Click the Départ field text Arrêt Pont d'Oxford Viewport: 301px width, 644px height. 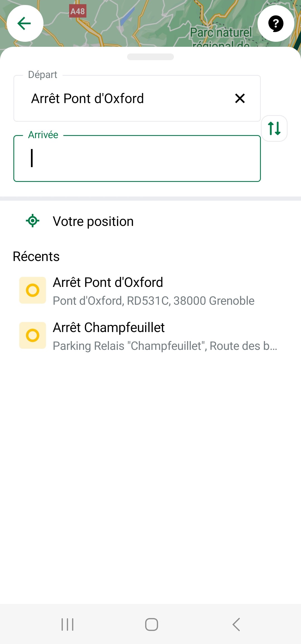click(88, 99)
